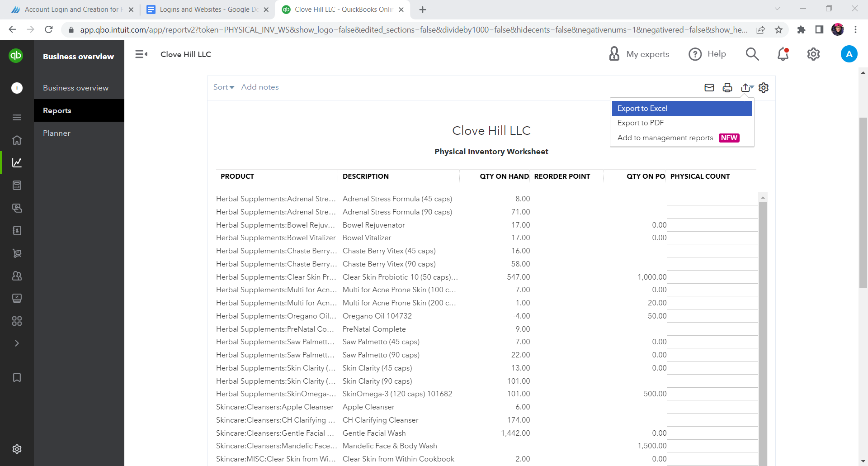Click the PHYSICAL COUNT column header
The width and height of the screenshot is (868, 466).
700,176
